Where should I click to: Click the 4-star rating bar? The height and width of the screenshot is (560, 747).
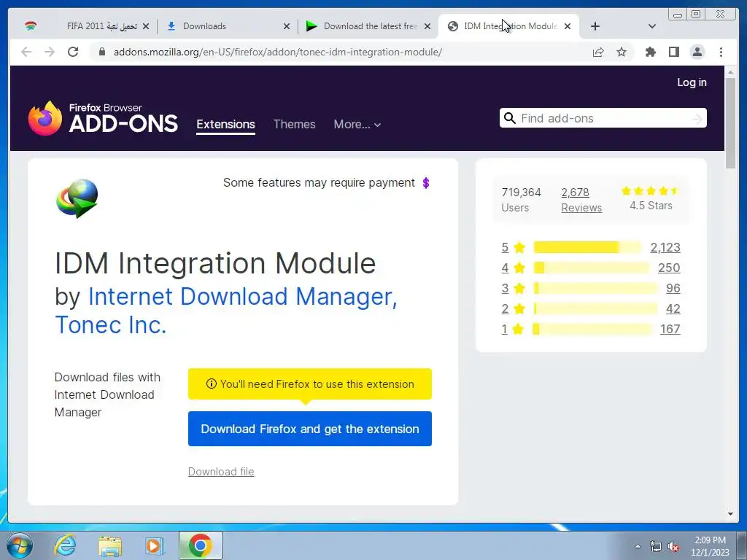pos(591,268)
